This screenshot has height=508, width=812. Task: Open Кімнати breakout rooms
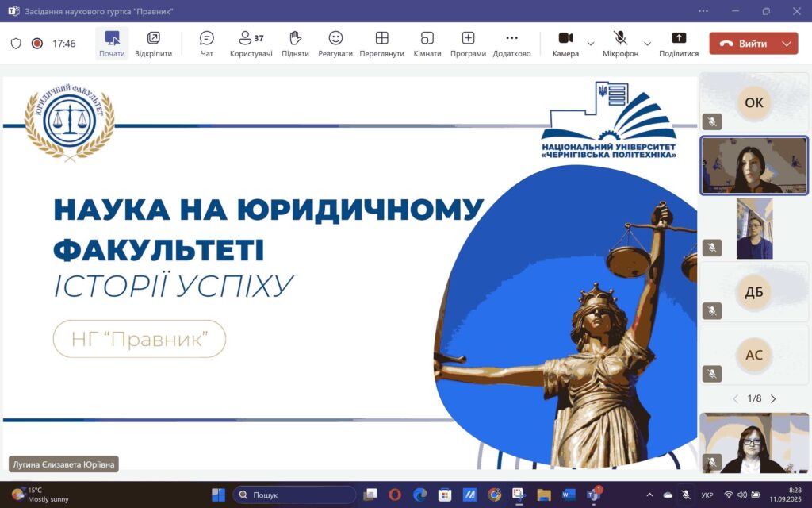point(427,44)
